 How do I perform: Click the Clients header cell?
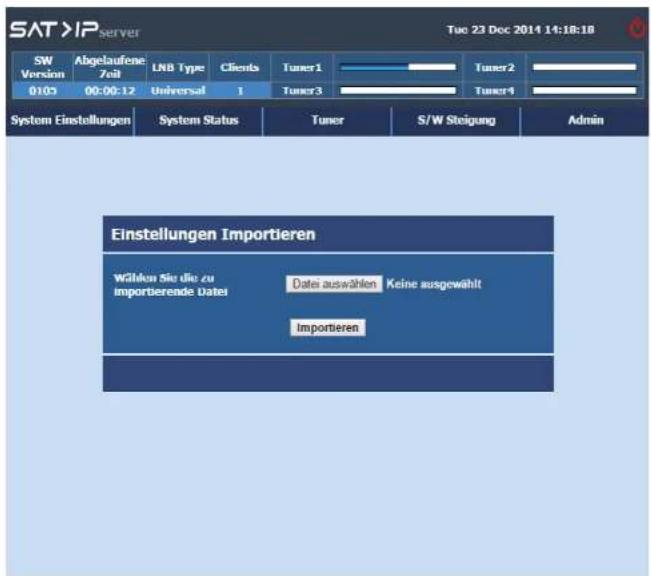tap(240, 67)
